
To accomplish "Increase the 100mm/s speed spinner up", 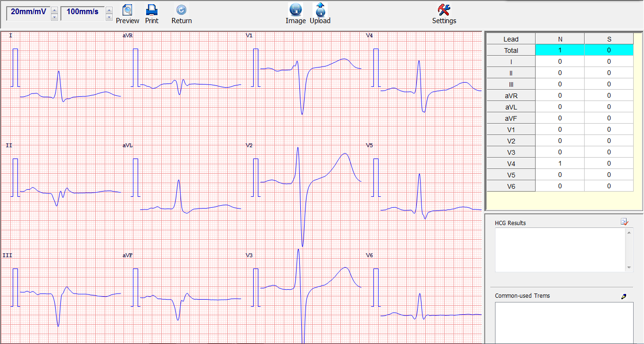I will point(109,10).
